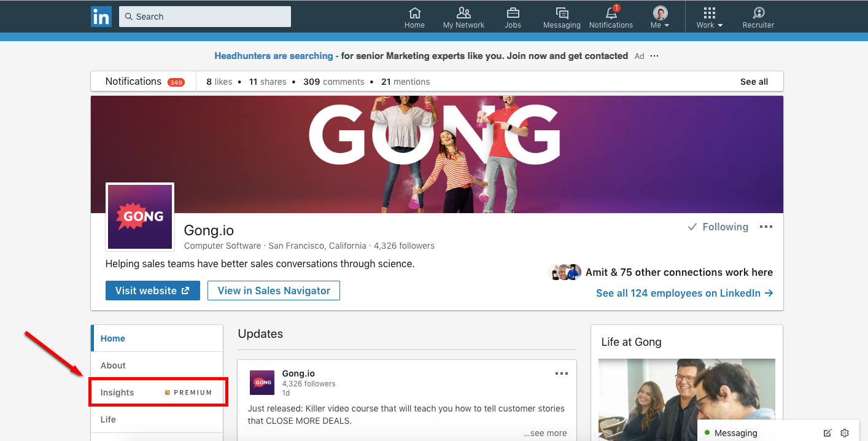Open the 11 shares notifications
The height and width of the screenshot is (441, 868).
[x=268, y=82]
